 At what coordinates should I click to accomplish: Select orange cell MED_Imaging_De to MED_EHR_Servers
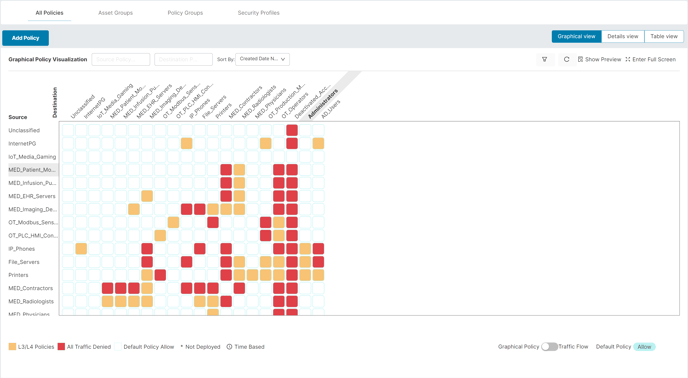point(134,209)
